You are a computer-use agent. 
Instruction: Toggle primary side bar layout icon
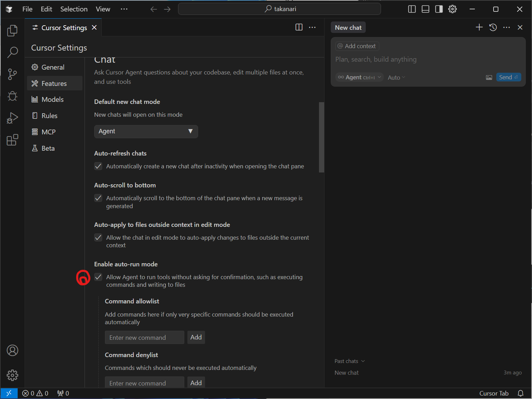tap(412, 9)
